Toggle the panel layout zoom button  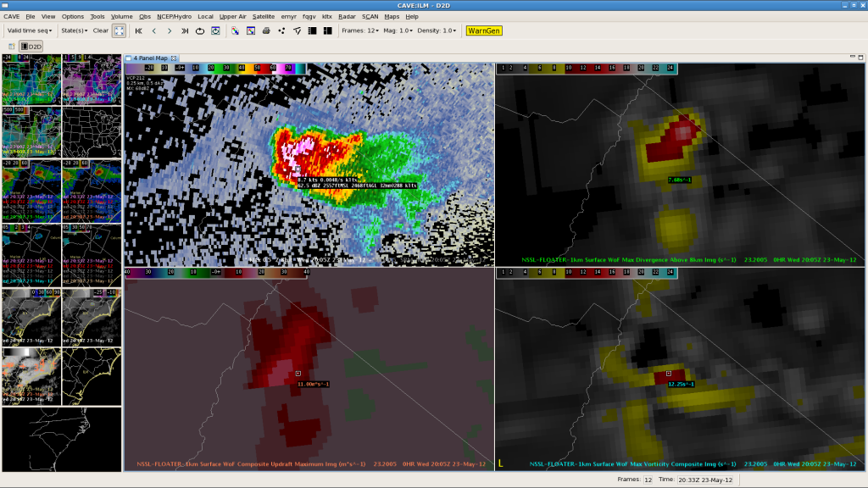click(119, 30)
